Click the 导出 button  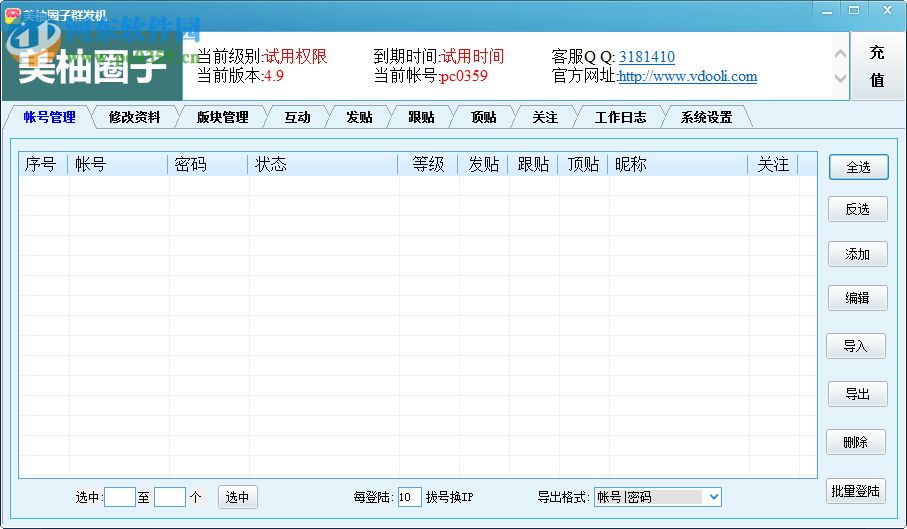click(857, 394)
